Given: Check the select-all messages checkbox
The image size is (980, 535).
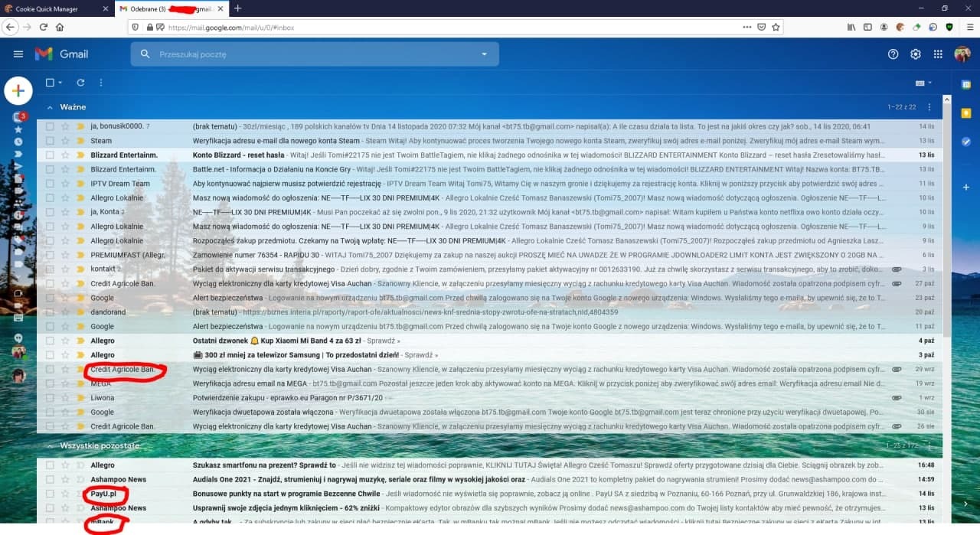Looking at the screenshot, I should click(x=50, y=83).
